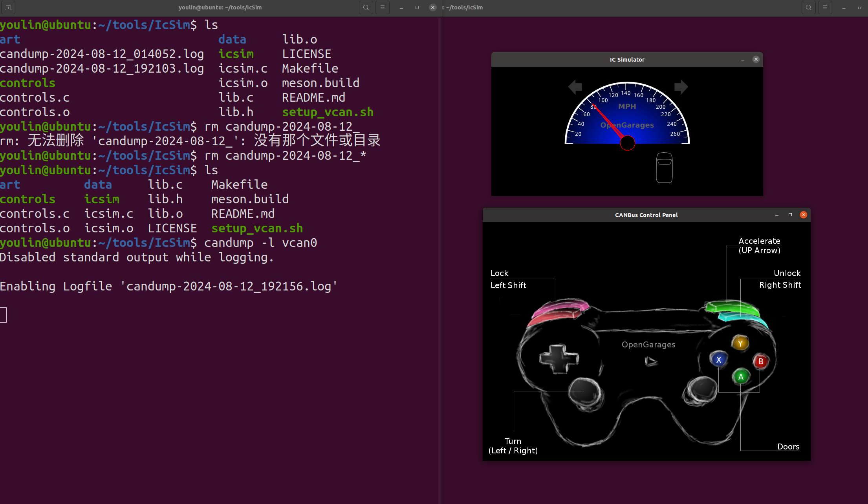Click candump-2024-08-12_014052.log in terminal
This screenshot has width=868, height=504.
102,54
